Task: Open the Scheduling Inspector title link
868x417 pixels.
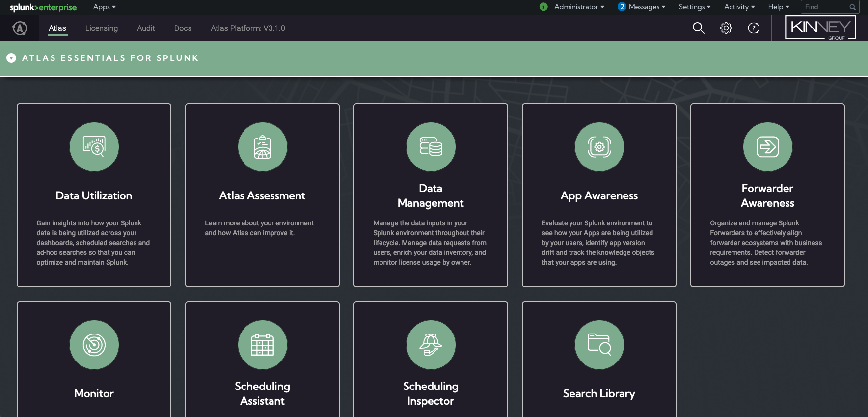Action: [x=431, y=393]
